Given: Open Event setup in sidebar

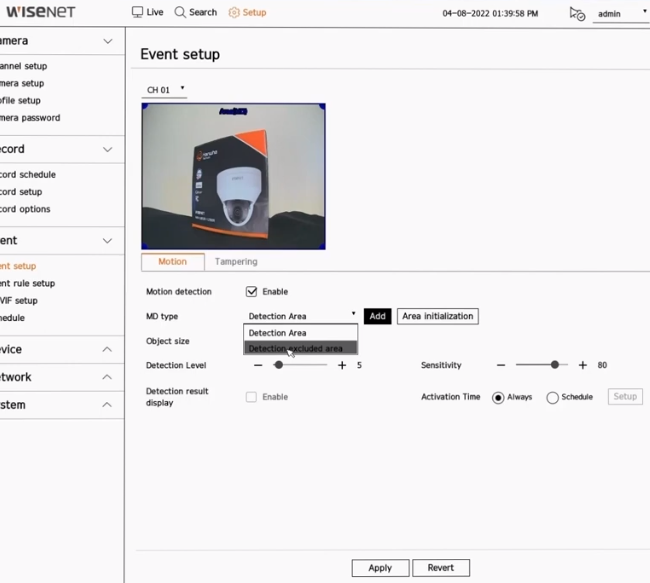Looking at the screenshot, I should coord(18,266).
